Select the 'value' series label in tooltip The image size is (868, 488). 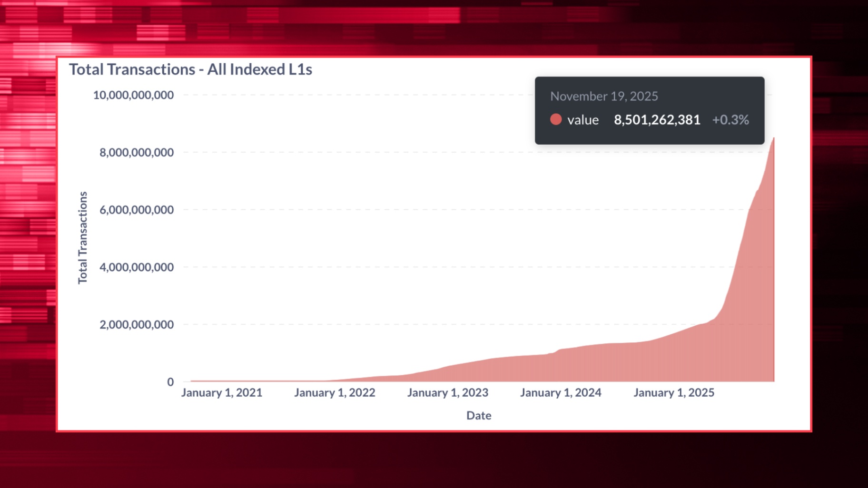[583, 120]
